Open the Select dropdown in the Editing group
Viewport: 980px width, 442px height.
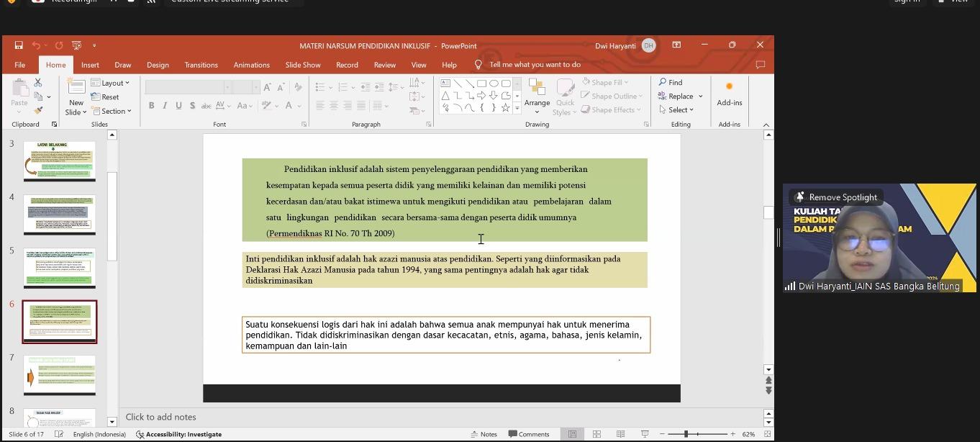click(676, 110)
